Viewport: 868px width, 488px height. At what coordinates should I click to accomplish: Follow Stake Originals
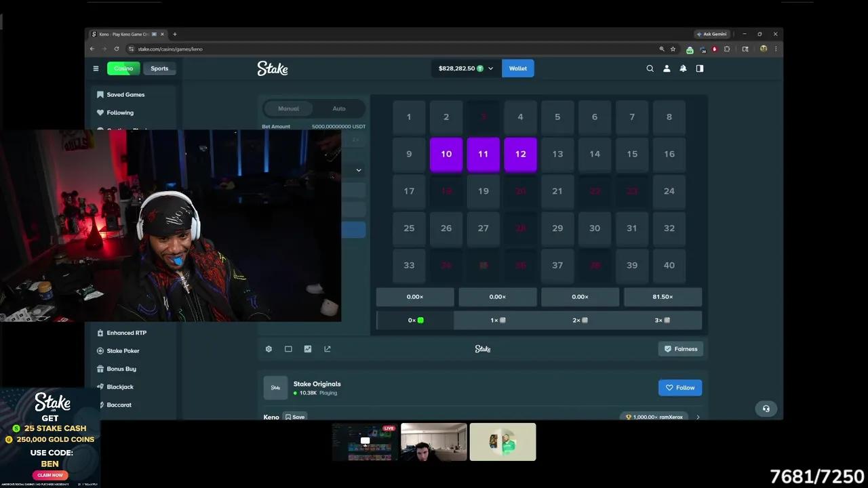[x=680, y=388]
